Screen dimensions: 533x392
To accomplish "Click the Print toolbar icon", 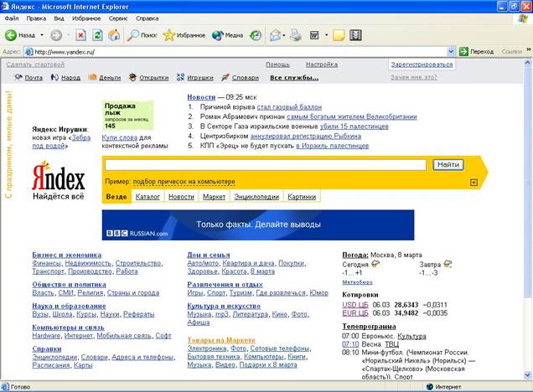I will 295,35.
